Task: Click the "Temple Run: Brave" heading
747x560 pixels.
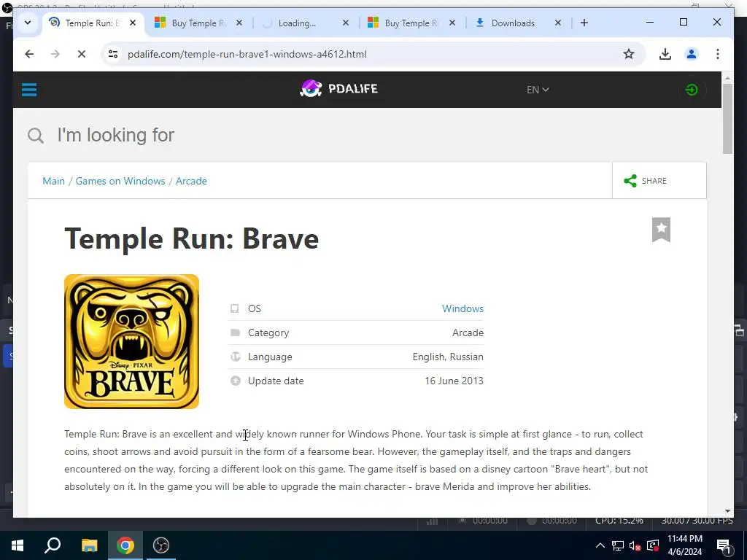Action: (192, 238)
